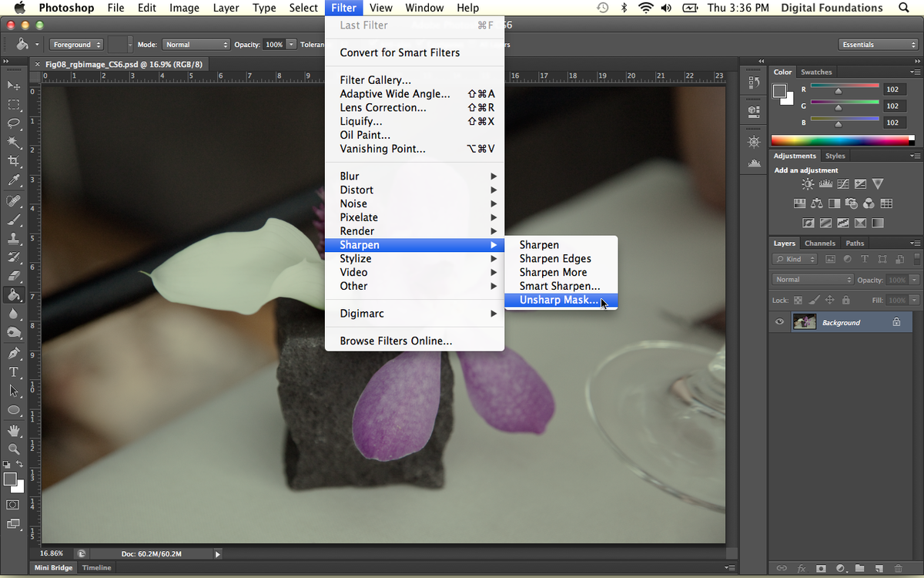924x578 pixels.
Task: Open the History panel icon
Action: 754,82
